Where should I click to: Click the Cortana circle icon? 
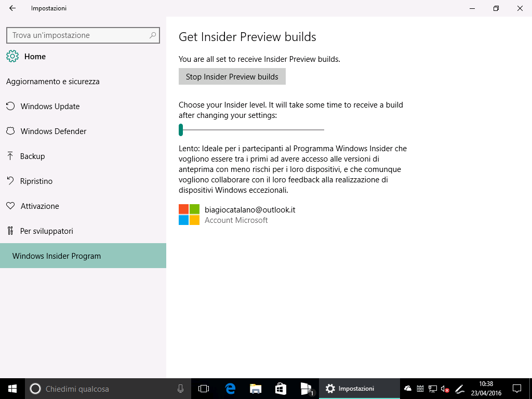tap(35, 389)
